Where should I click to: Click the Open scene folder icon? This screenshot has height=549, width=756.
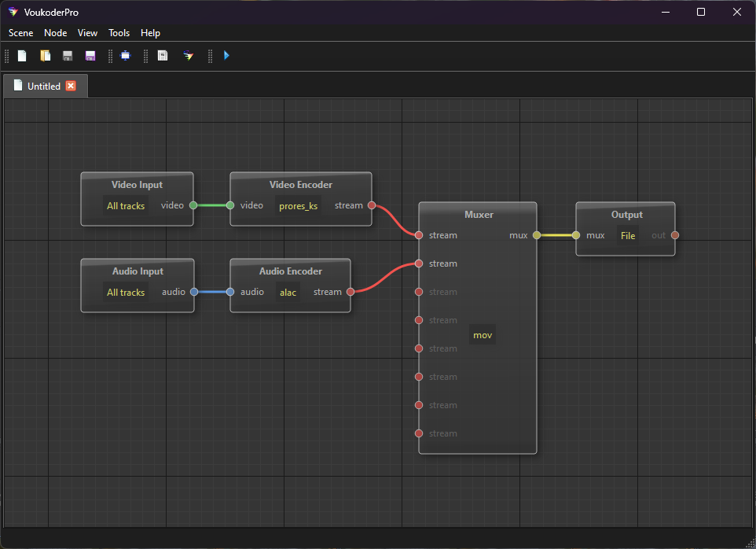tap(46, 56)
